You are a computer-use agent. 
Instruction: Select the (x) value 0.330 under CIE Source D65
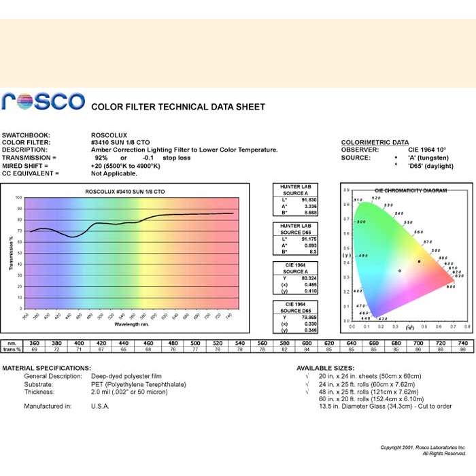coord(310,324)
